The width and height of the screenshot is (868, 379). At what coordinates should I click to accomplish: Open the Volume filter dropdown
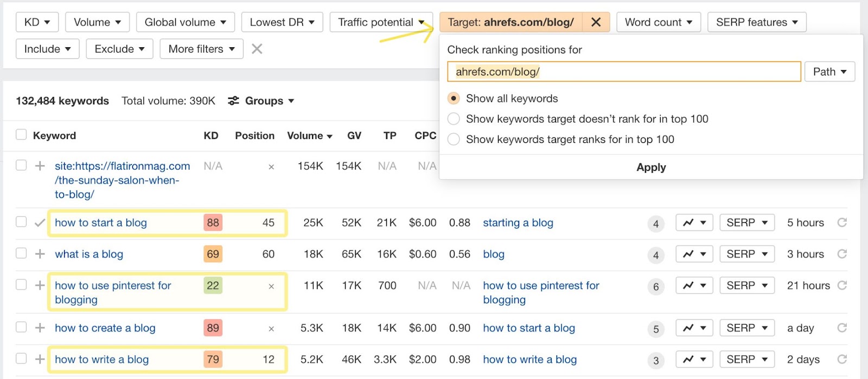click(x=98, y=22)
